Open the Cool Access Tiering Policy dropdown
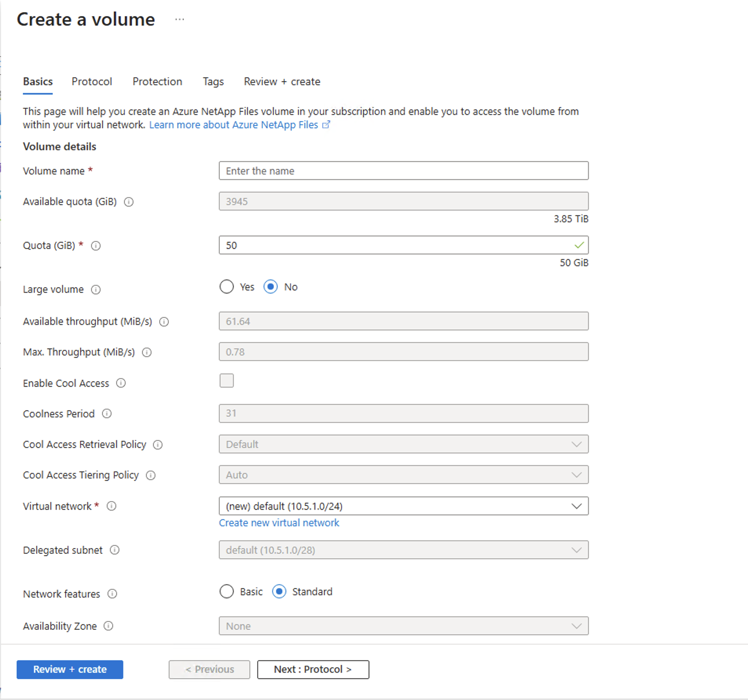 403,475
